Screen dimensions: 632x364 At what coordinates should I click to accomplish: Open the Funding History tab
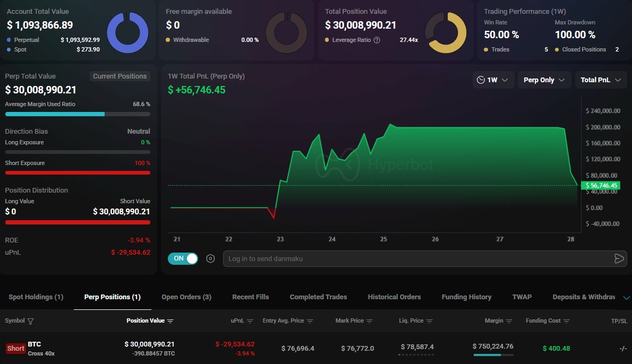tap(466, 297)
